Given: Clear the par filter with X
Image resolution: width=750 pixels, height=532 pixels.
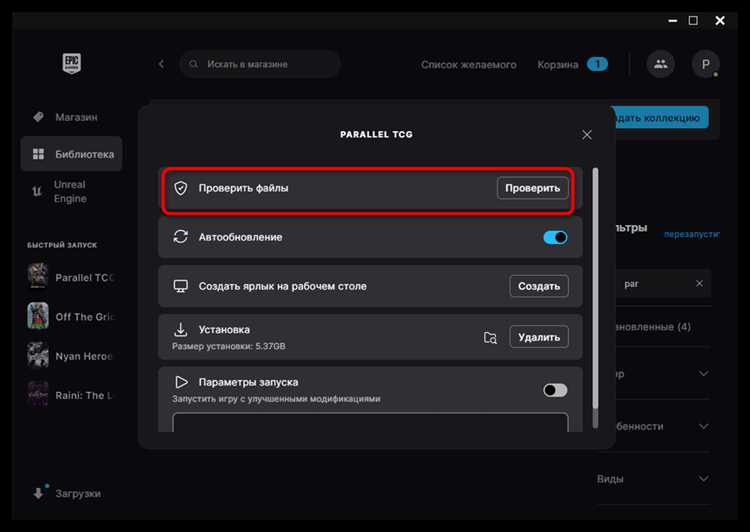Looking at the screenshot, I should 699,284.
